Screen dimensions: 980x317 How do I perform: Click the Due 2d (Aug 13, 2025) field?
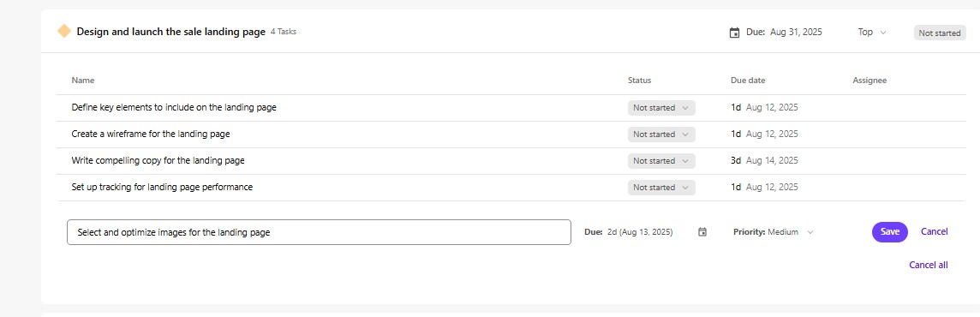[628, 232]
